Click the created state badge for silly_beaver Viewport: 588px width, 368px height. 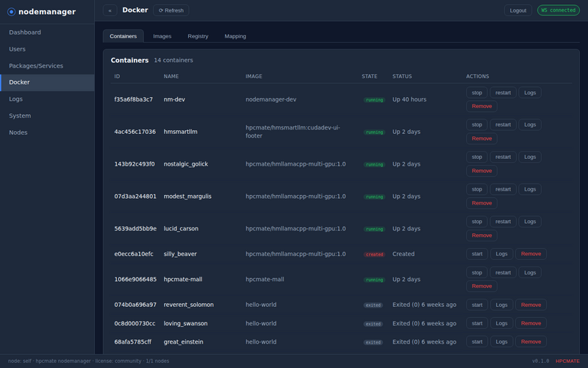[x=374, y=255]
